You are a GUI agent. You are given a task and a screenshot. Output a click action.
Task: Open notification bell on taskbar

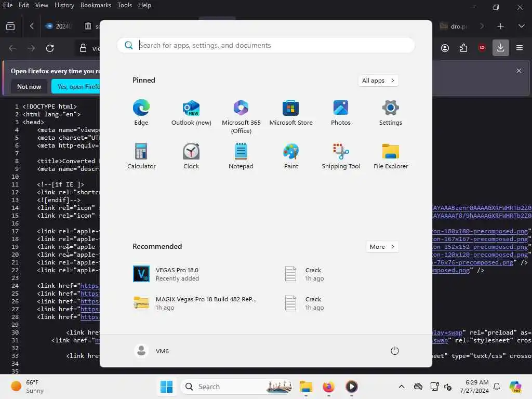coord(497,387)
